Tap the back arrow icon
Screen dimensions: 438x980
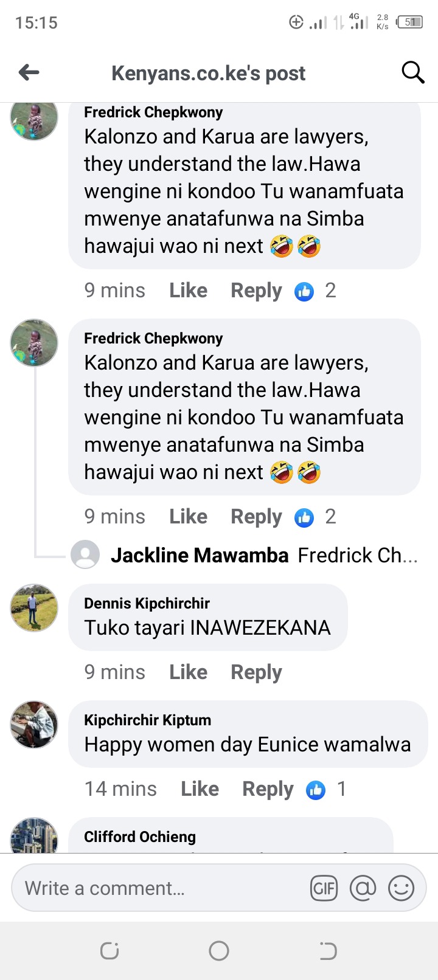29,73
